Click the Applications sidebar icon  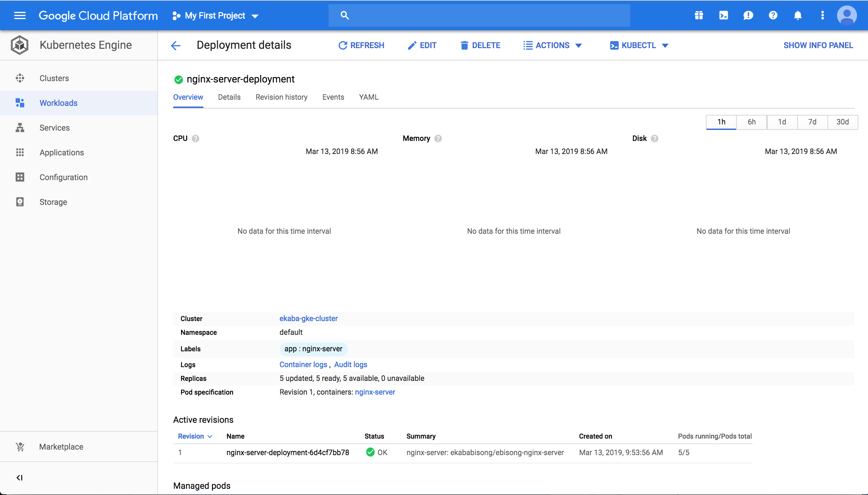20,153
